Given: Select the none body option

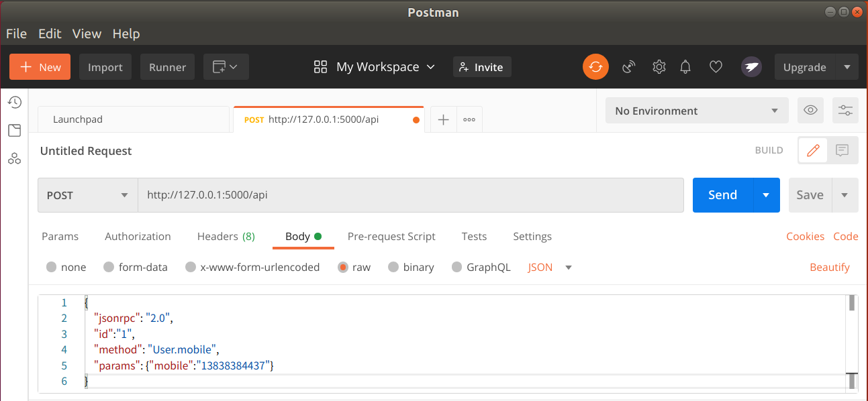Looking at the screenshot, I should [66, 267].
